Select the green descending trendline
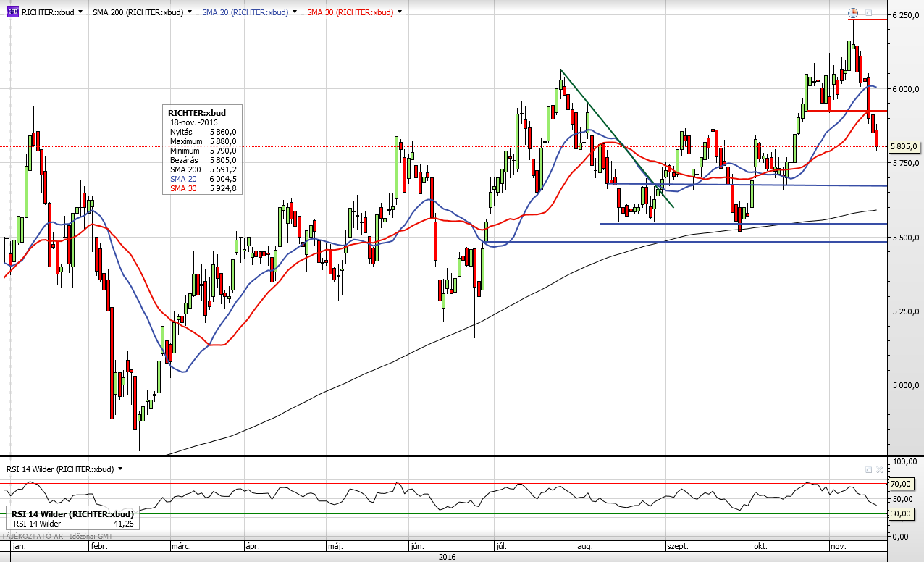Screen dimensions: 924x562 pos(617,139)
